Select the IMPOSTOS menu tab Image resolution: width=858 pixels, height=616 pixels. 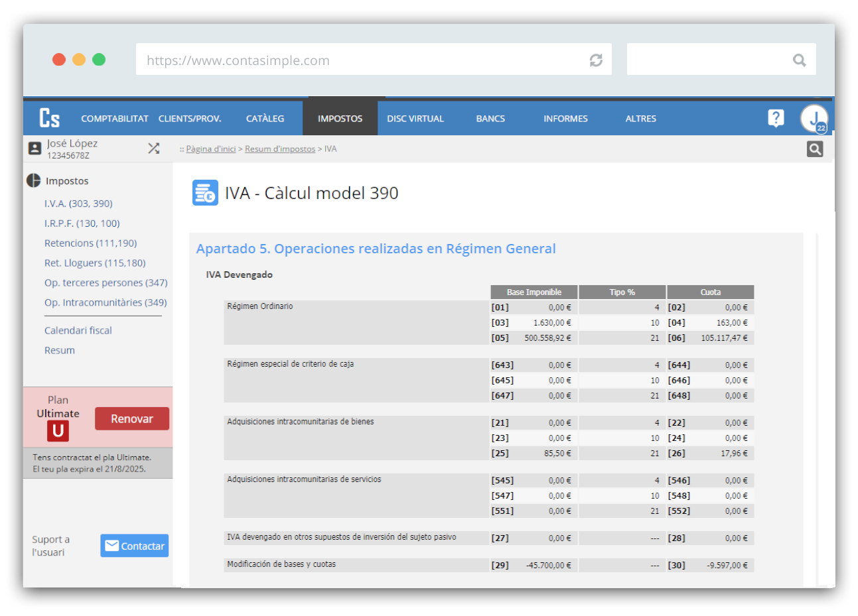tap(340, 119)
